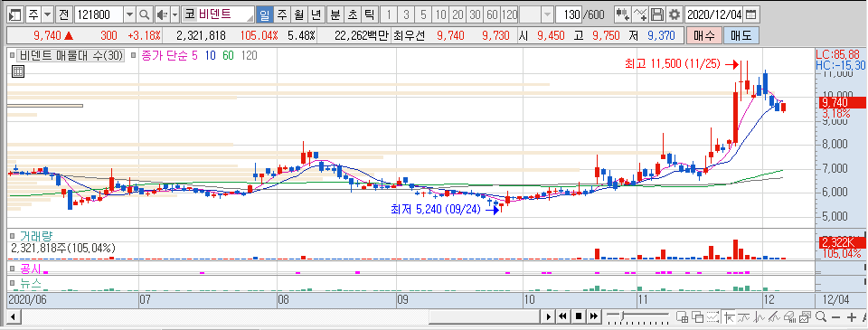Click the add line indicator icon

tap(640, 14)
